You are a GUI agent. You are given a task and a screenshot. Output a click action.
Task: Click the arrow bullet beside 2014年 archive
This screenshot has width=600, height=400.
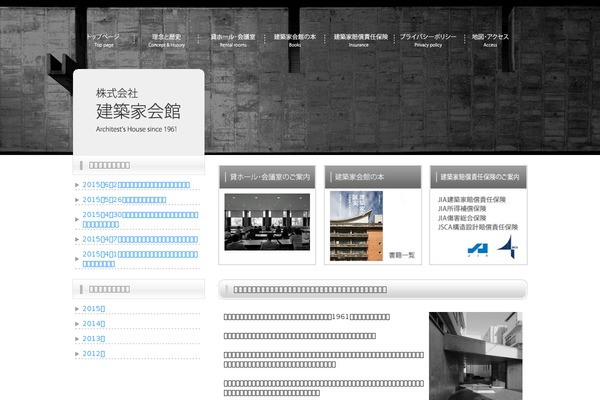(x=77, y=324)
